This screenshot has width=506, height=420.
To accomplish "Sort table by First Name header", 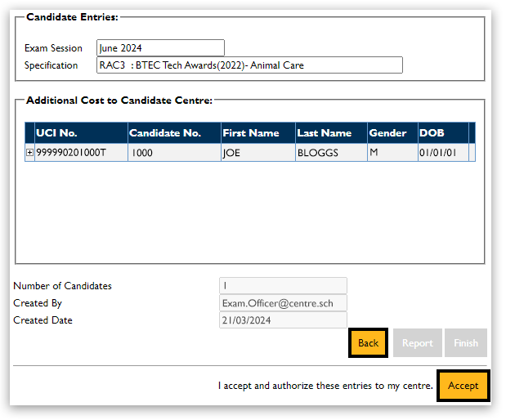I will click(257, 133).
